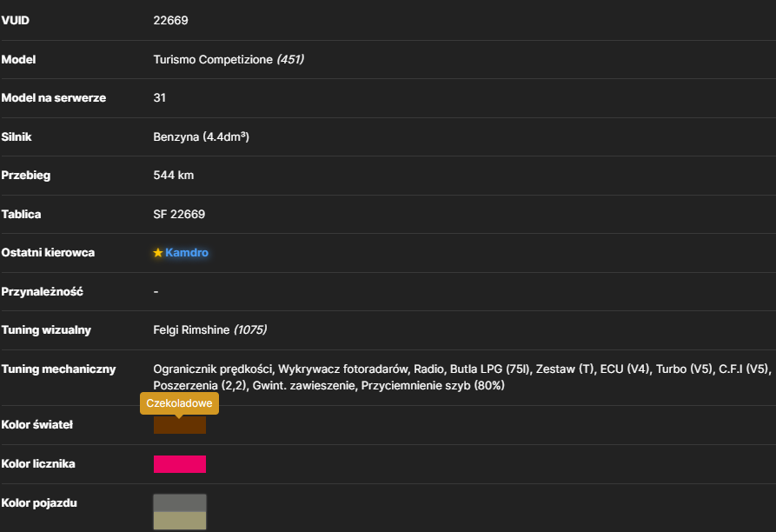Click the model ID (451)

pos(290,59)
